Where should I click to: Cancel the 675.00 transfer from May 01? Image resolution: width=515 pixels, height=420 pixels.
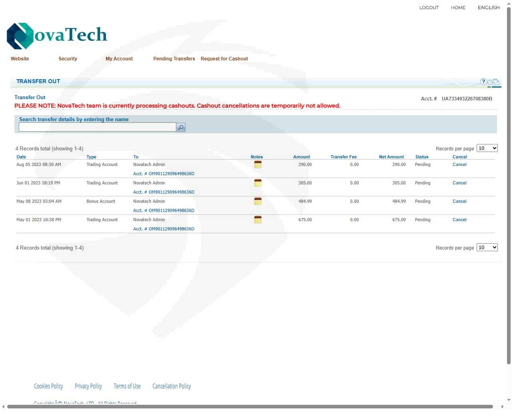(x=459, y=220)
